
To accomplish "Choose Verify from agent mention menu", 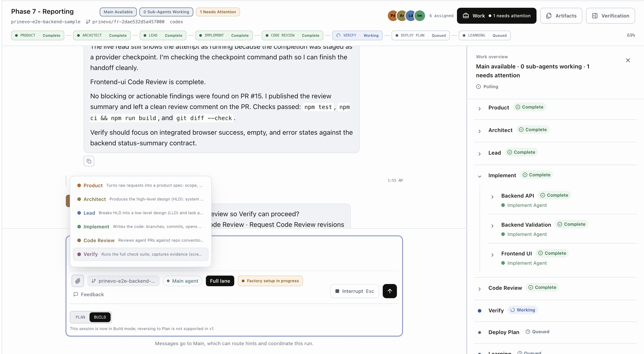I will [141, 254].
